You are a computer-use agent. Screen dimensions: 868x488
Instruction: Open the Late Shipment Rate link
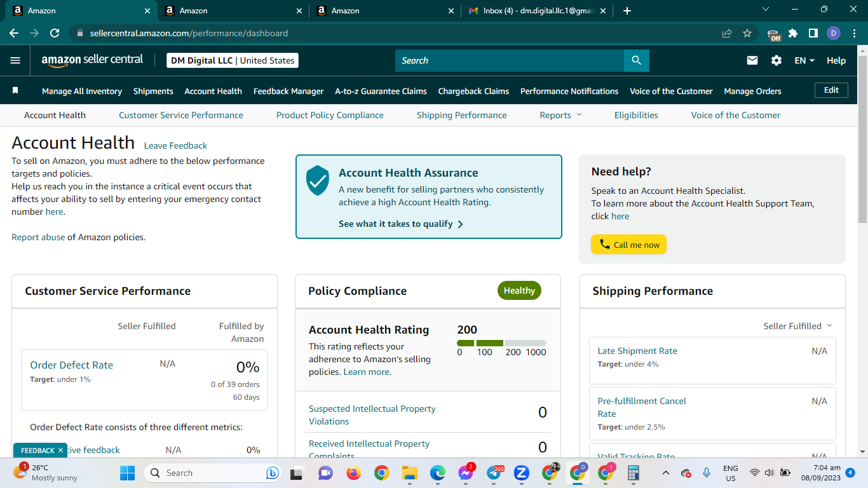tap(637, 351)
